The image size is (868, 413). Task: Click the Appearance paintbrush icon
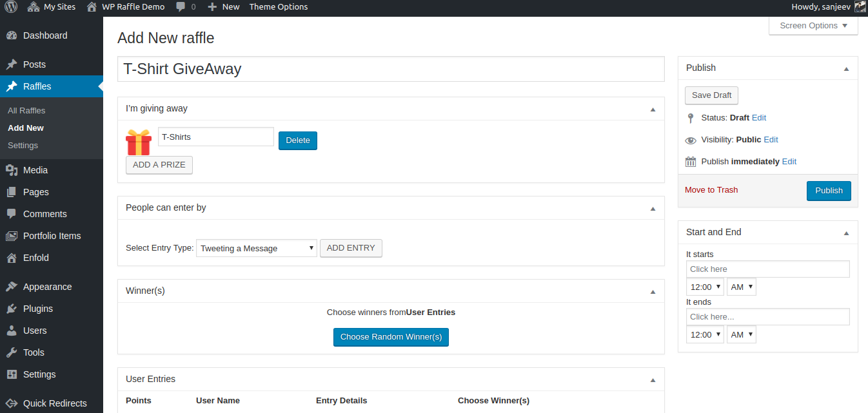click(12, 287)
